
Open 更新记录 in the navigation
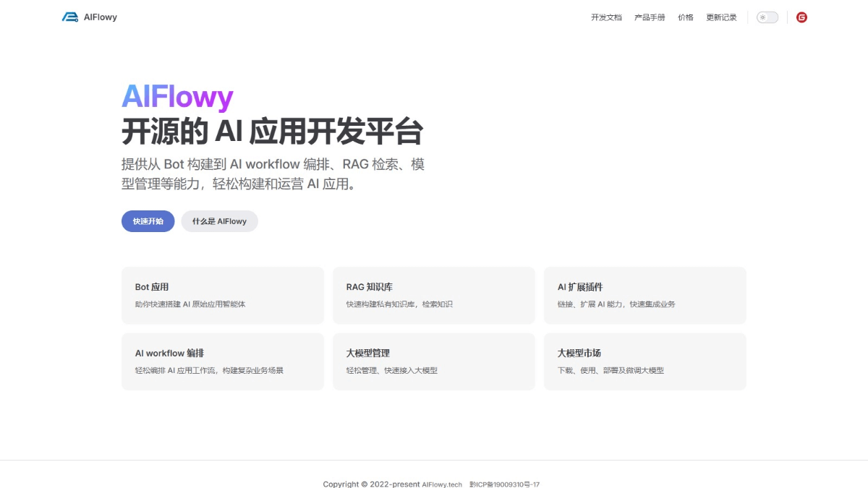(x=721, y=17)
